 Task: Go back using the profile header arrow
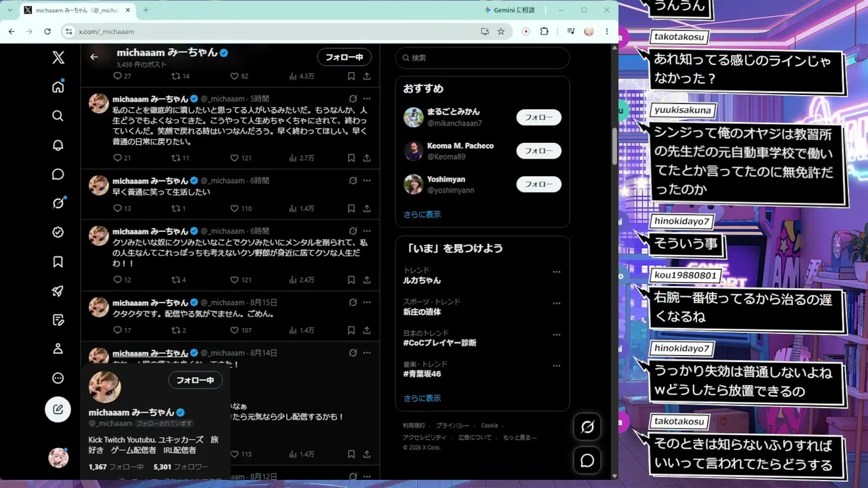pyautogui.click(x=94, y=57)
